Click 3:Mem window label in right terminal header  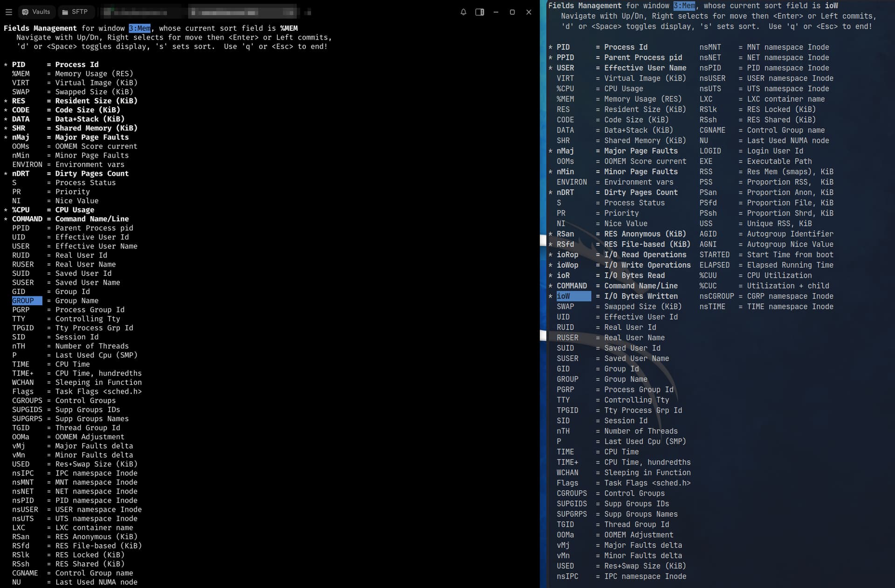tap(684, 6)
